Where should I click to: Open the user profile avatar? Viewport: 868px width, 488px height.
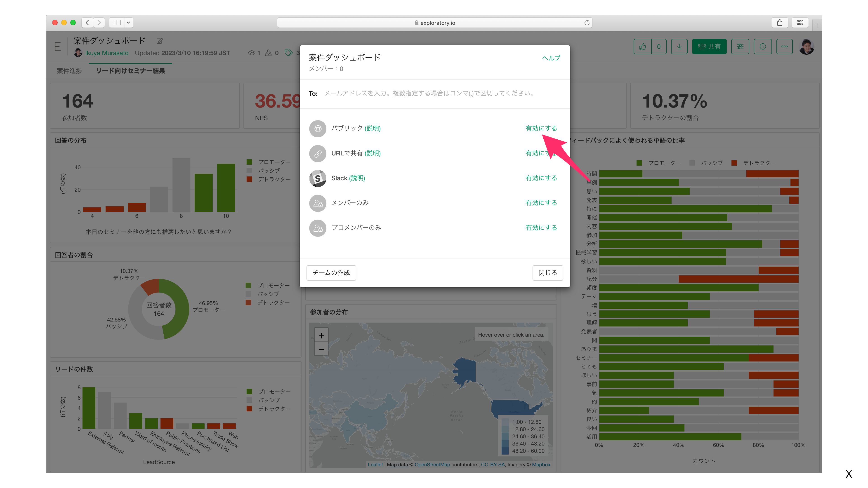[x=807, y=47]
